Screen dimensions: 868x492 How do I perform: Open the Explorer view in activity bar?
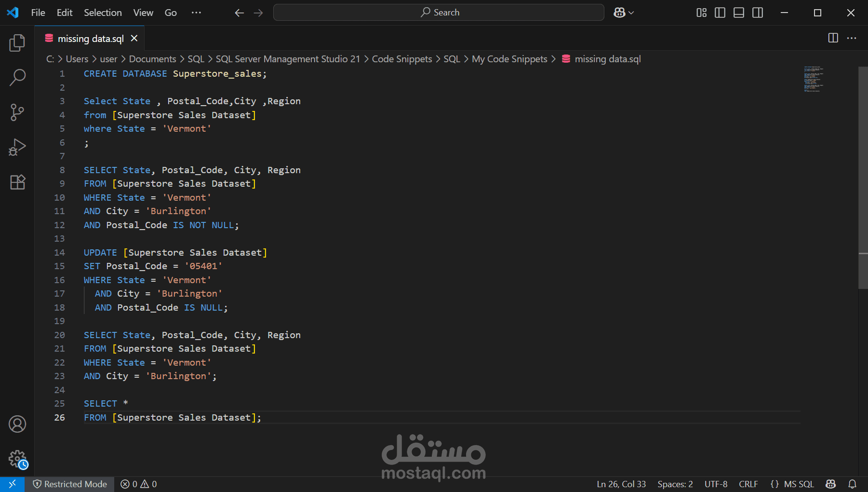coord(17,43)
